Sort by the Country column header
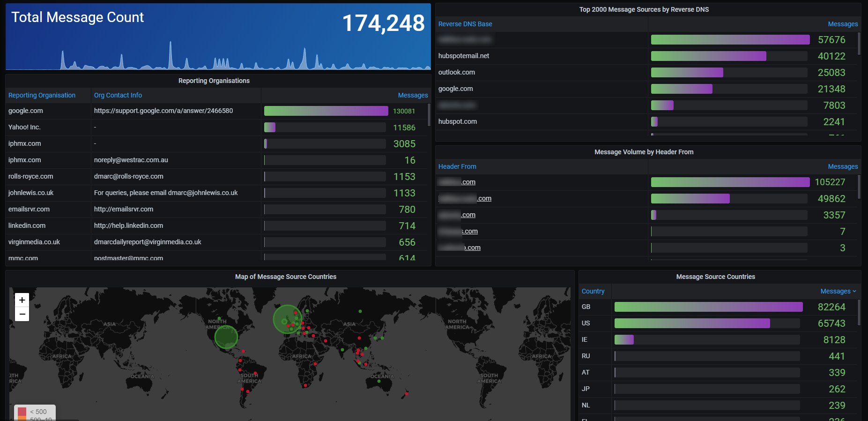868x421 pixels. (593, 291)
